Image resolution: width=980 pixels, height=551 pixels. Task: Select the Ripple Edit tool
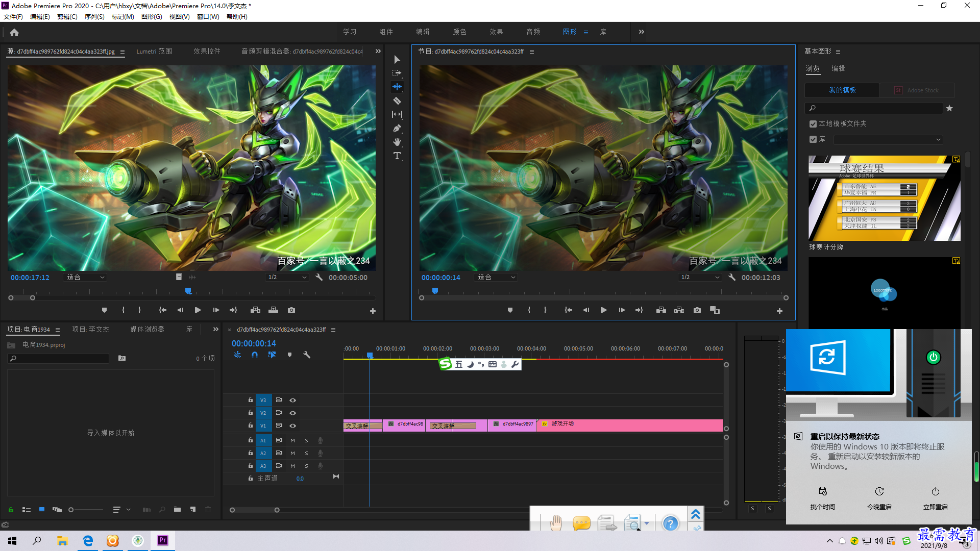(x=397, y=87)
